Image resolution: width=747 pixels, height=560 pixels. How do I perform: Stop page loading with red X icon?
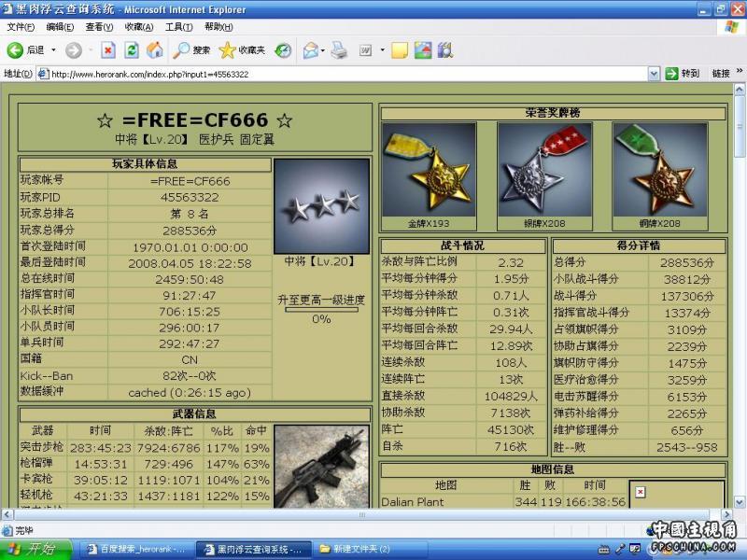[x=108, y=50]
